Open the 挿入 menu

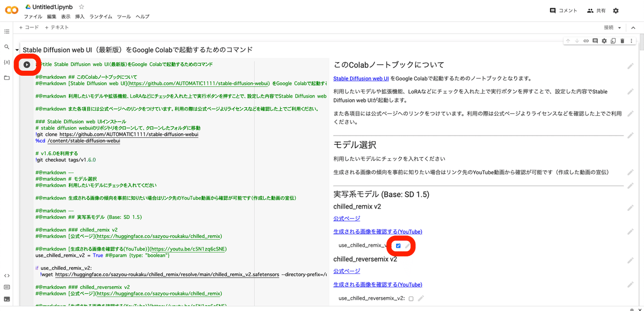[79, 17]
